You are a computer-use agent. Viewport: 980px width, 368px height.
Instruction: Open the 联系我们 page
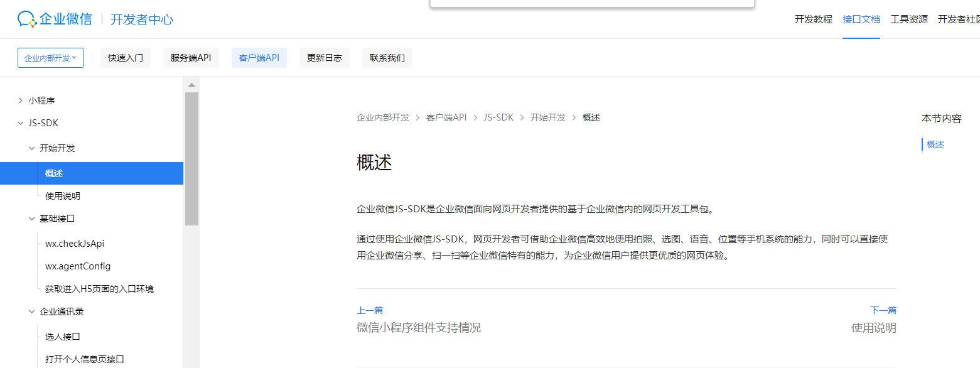click(x=387, y=57)
